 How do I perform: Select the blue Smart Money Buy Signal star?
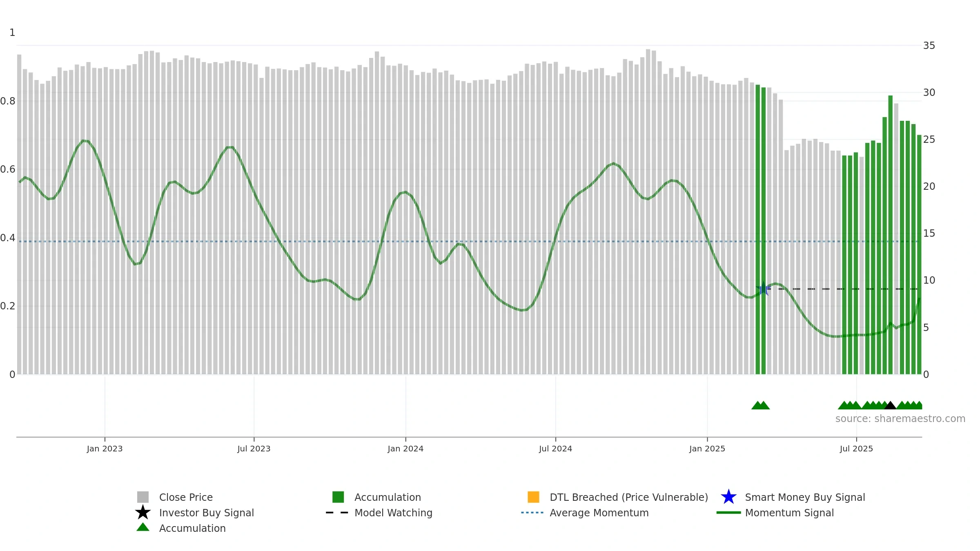click(x=728, y=497)
